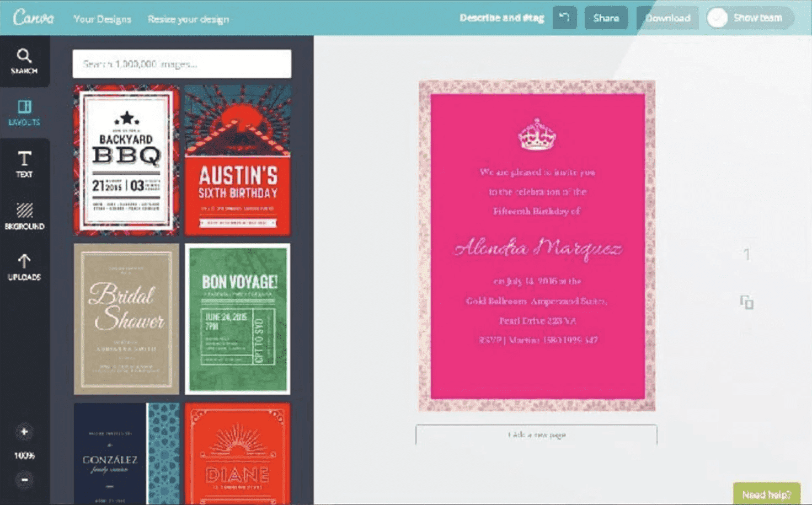The height and width of the screenshot is (505, 812).
Task: Share the current design
Action: (606, 18)
